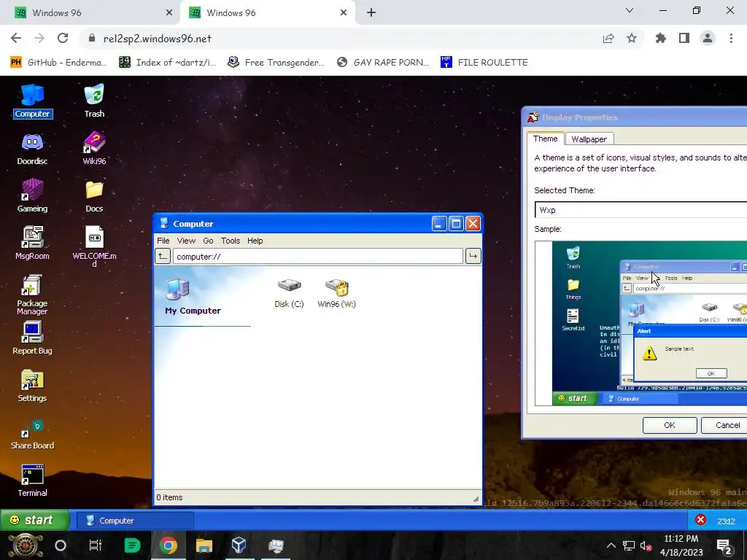Click the Go arrow beside address bar
747x560 pixels.
point(473,256)
